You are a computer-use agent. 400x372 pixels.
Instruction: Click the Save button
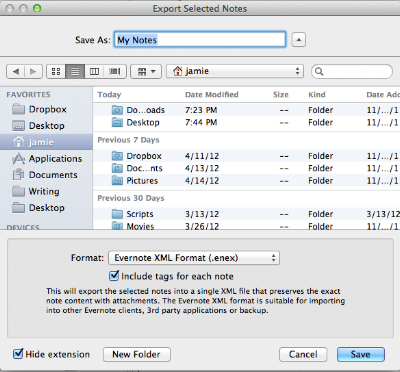point(361,354)
